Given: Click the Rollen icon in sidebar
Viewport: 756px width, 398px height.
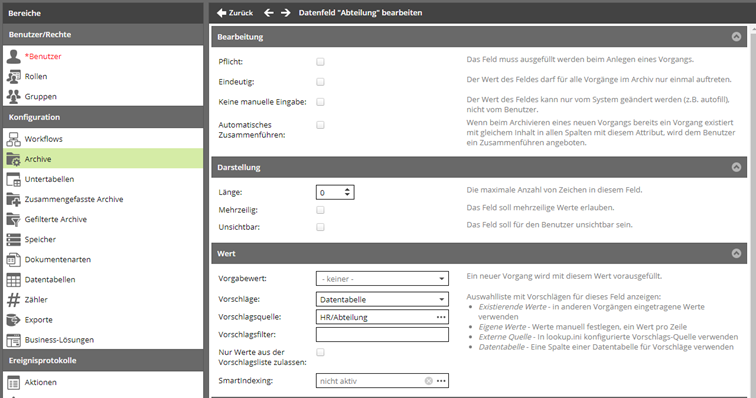Looking at the screenshot, I should (14, 77).
